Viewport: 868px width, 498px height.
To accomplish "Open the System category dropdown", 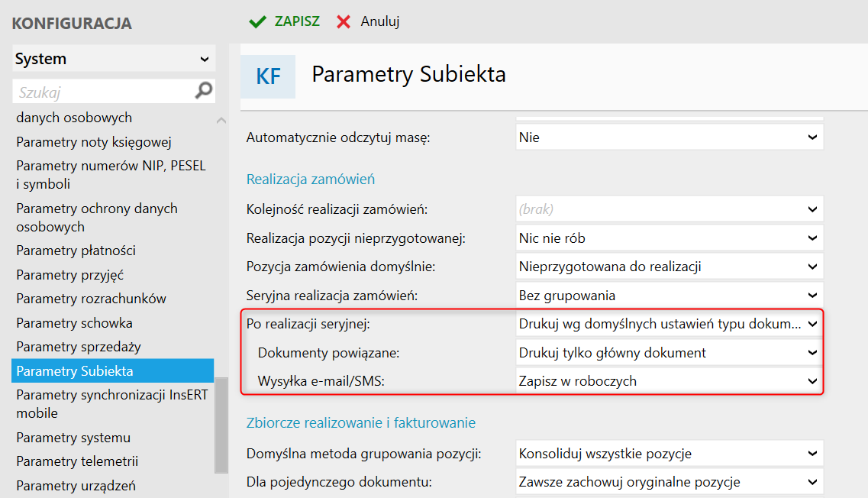I will click(x=114, y=59).
